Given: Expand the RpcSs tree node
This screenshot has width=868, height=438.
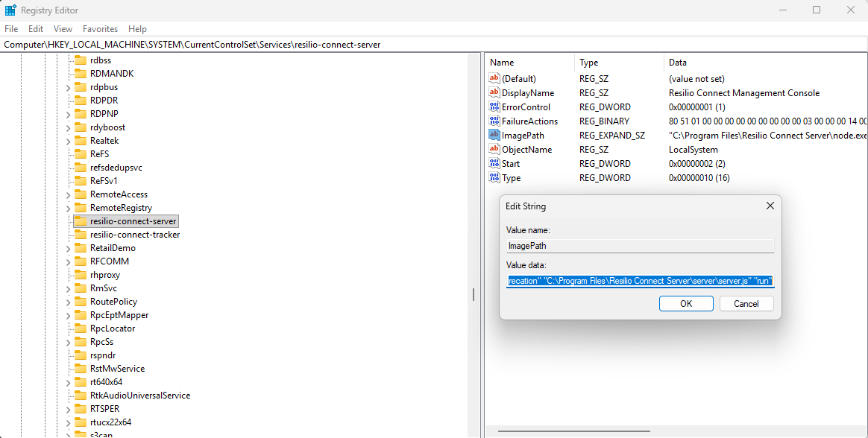Looking at the screenshot, I should coord(68,342).
